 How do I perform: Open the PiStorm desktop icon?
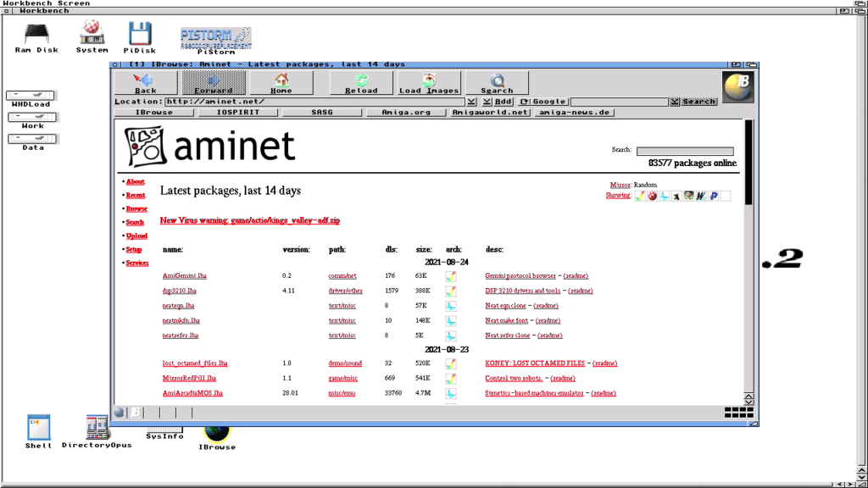click(216, 41)
